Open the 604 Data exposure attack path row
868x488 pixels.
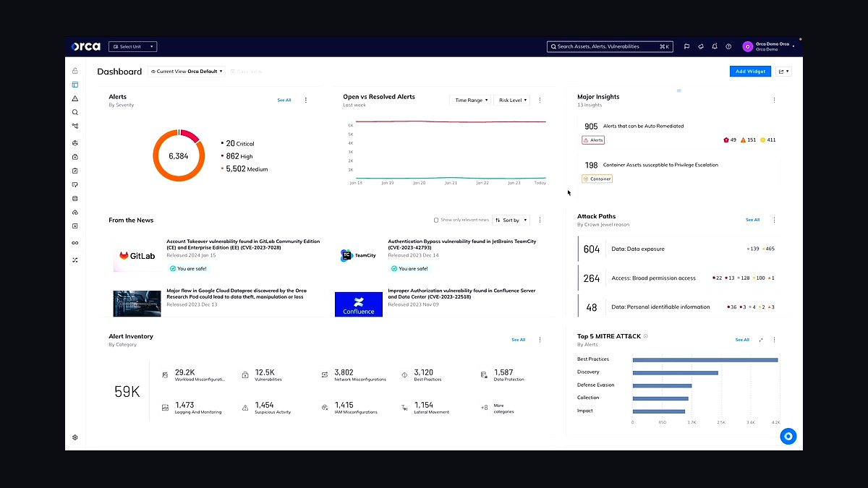pyautogui.click(x=679, y=249)
